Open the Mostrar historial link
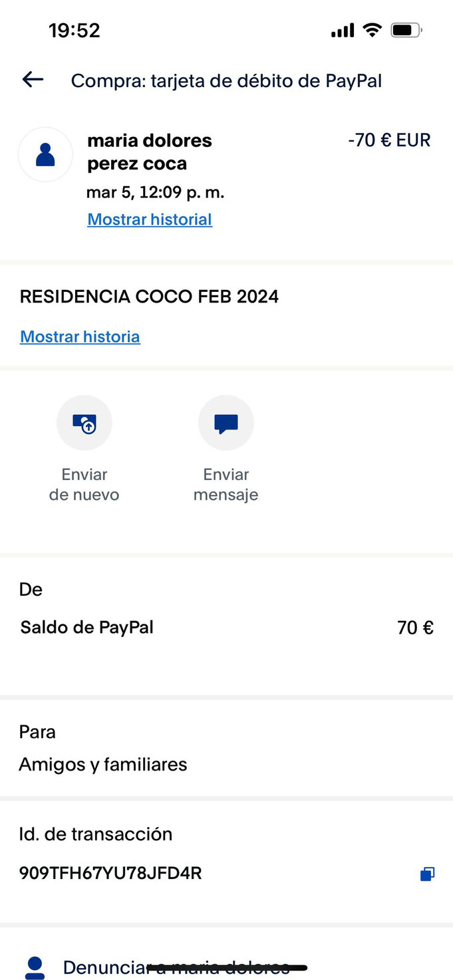The image size is (453, 980). [150, 219]
